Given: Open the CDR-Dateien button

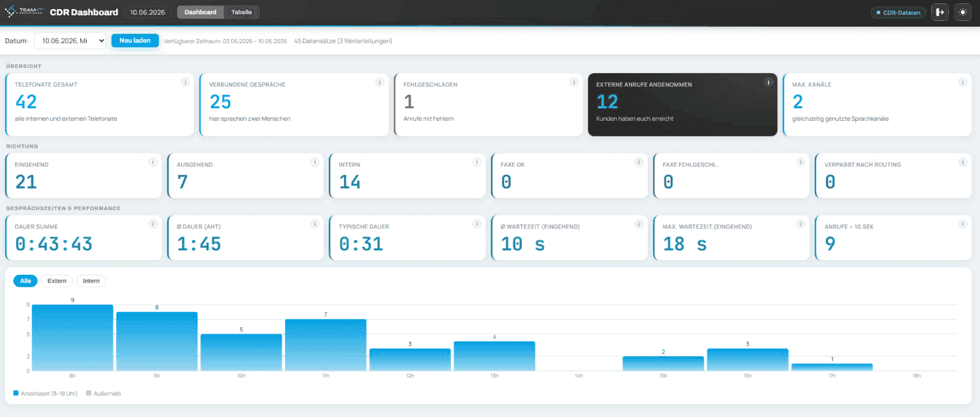Looking at the screenshot, I should pyautogui.click(x=898, y=12).
